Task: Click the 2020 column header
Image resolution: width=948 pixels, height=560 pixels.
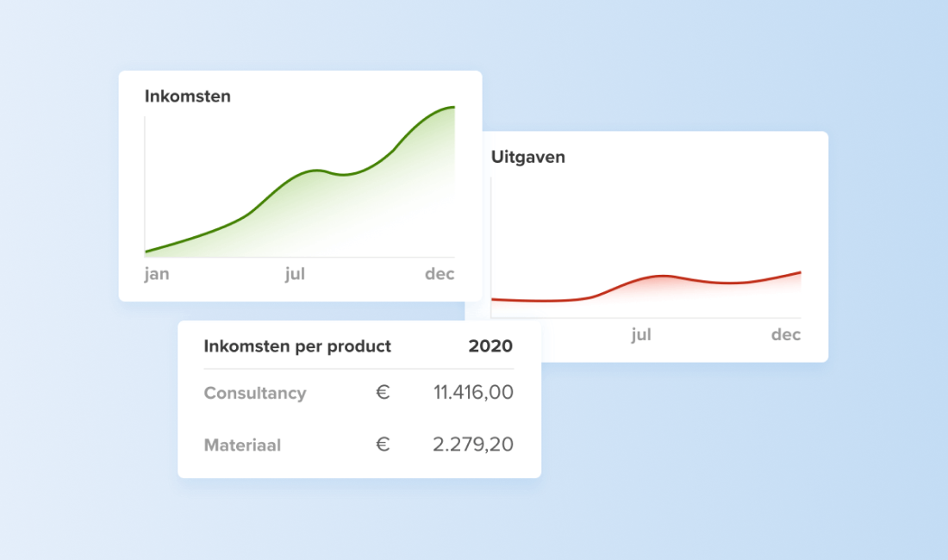Action: [490, 346]
